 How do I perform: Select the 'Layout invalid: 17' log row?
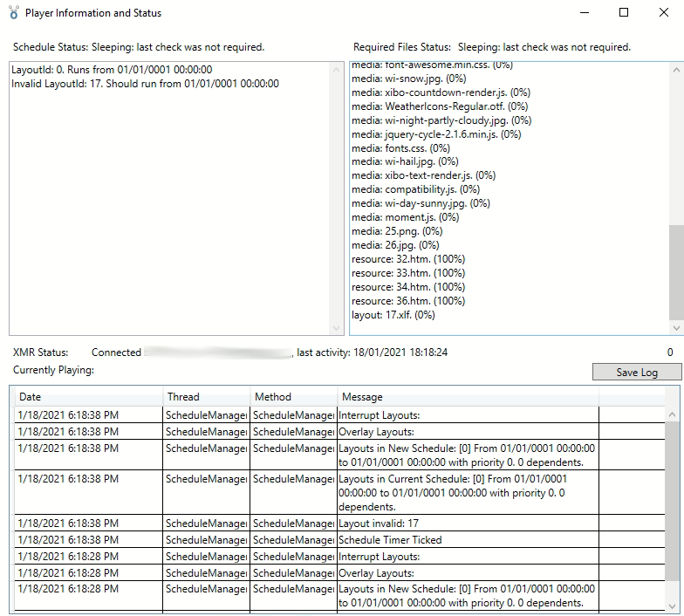(x=380, y=524)
